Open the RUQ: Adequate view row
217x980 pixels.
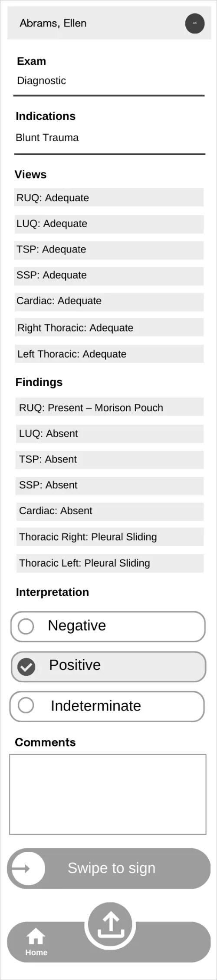109,197
